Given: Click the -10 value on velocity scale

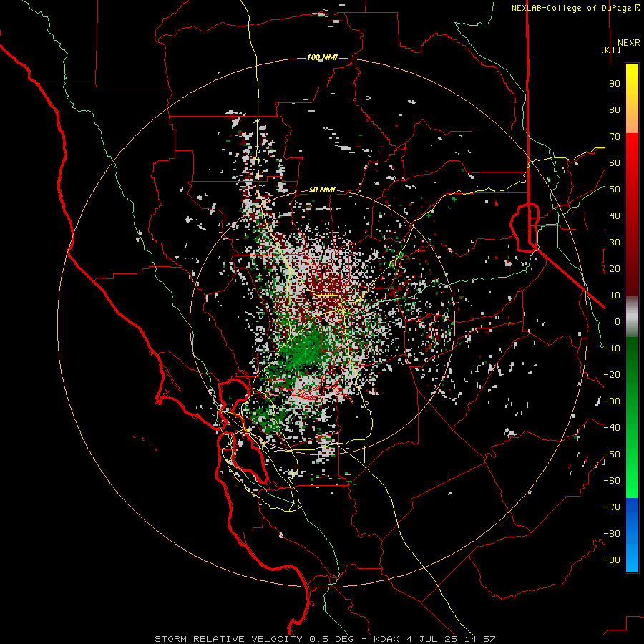Looking at the screenshot, I should pyautogui.click(x=612, y=348).
